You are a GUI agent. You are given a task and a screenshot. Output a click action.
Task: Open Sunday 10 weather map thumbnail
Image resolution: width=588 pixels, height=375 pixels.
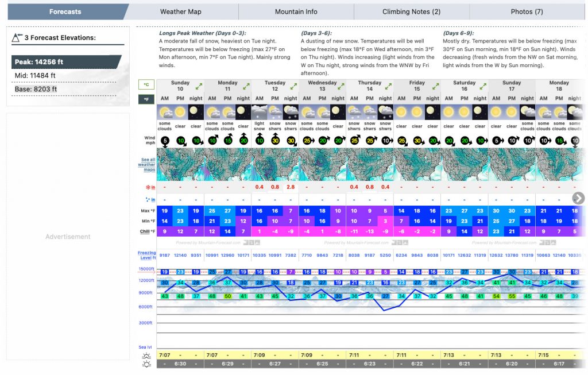(180, 165)
